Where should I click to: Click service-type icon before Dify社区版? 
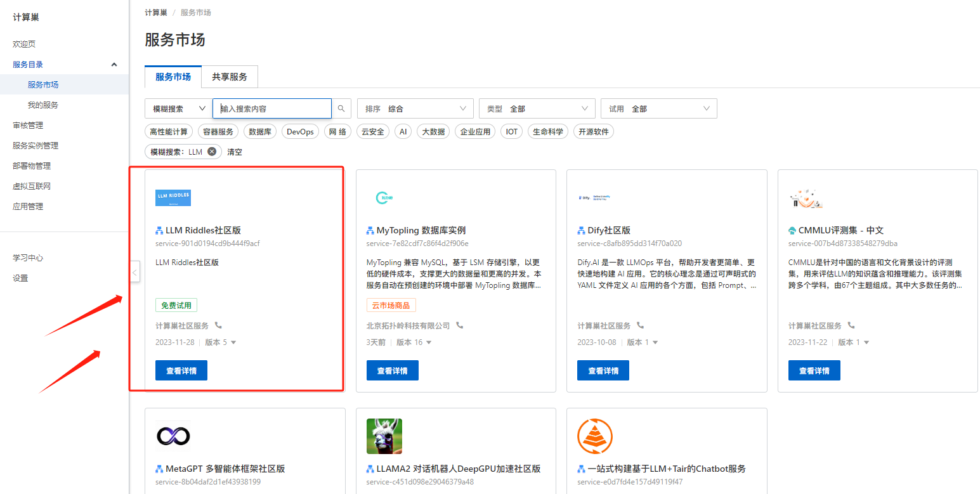pyautogui.click(x=581, y=230)
